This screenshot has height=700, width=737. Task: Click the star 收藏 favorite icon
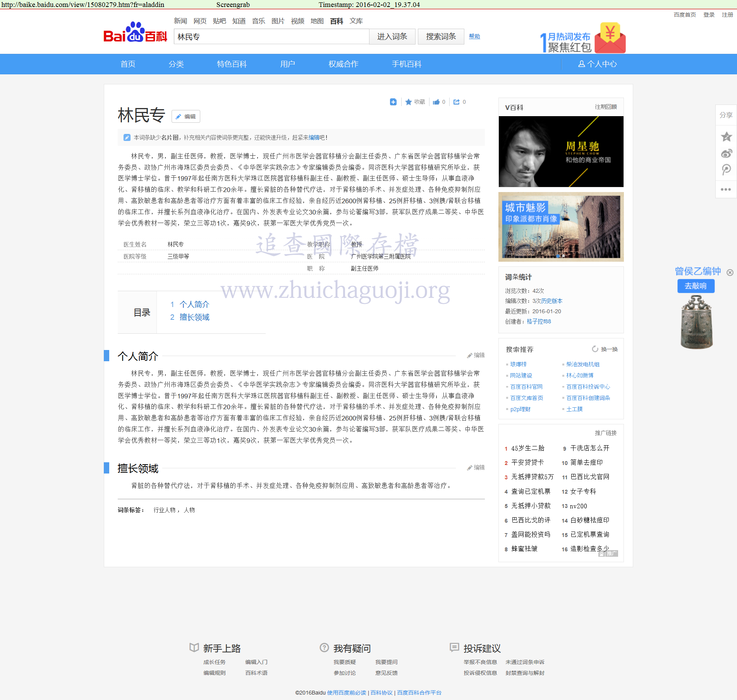[409, 102]
